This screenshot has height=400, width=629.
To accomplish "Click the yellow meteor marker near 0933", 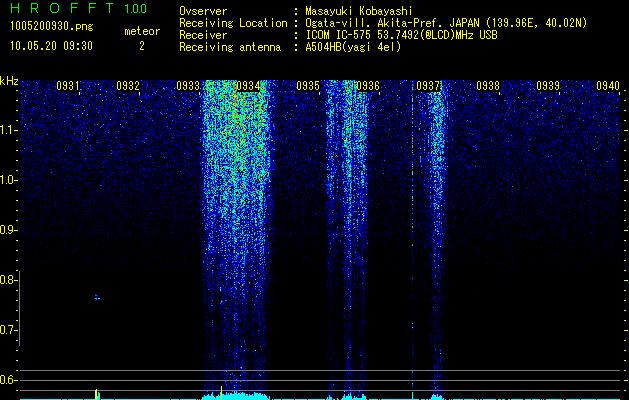I will (x=221, y=393).
